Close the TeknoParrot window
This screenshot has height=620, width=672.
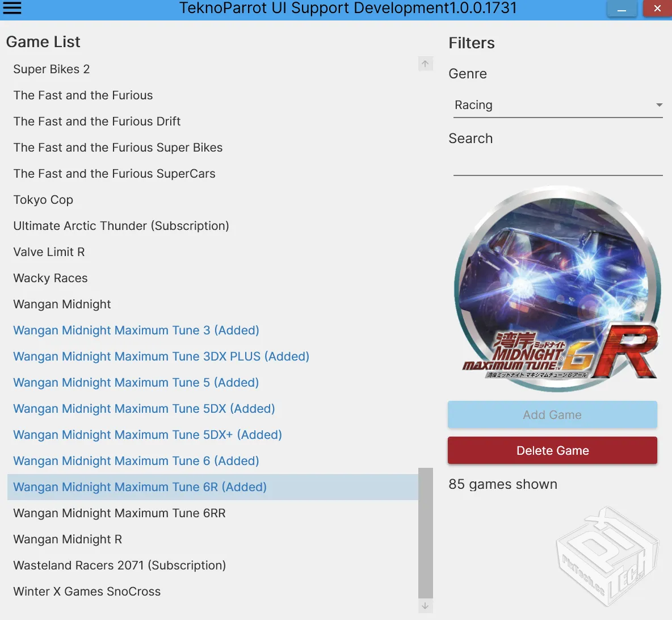coord(657,9)
